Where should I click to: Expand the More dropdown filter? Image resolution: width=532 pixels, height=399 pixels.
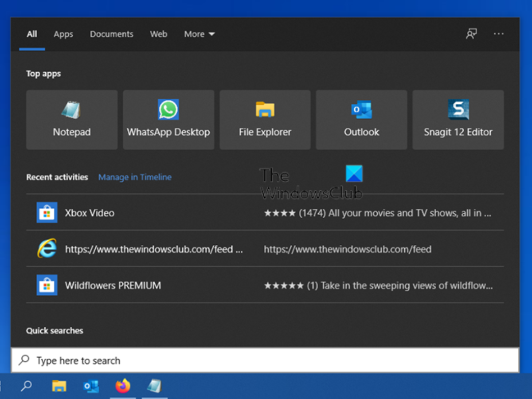pos(199,34)
